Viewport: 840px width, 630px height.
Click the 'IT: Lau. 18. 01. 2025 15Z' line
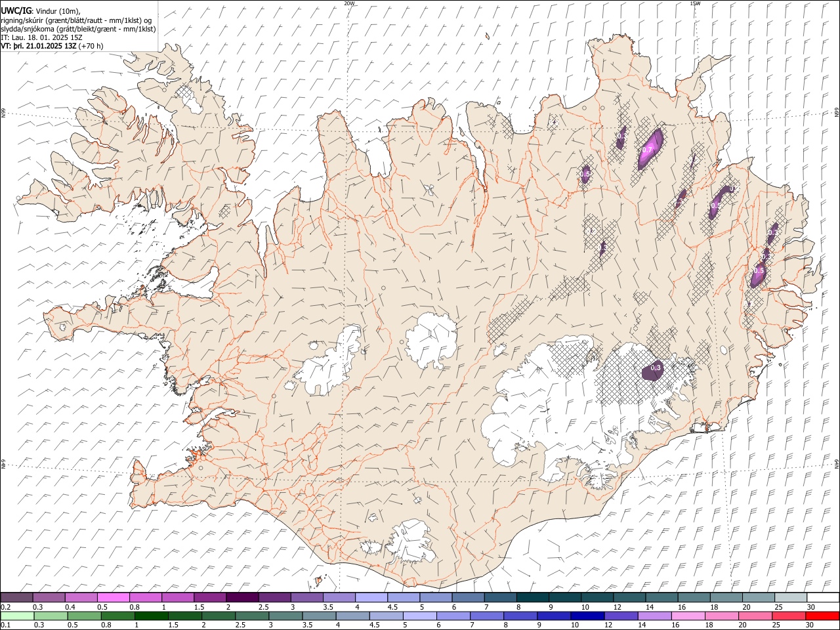41,37
